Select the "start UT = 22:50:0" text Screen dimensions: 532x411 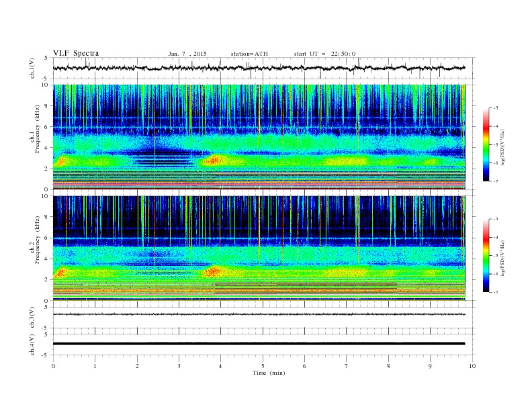(x=324, y=54)
